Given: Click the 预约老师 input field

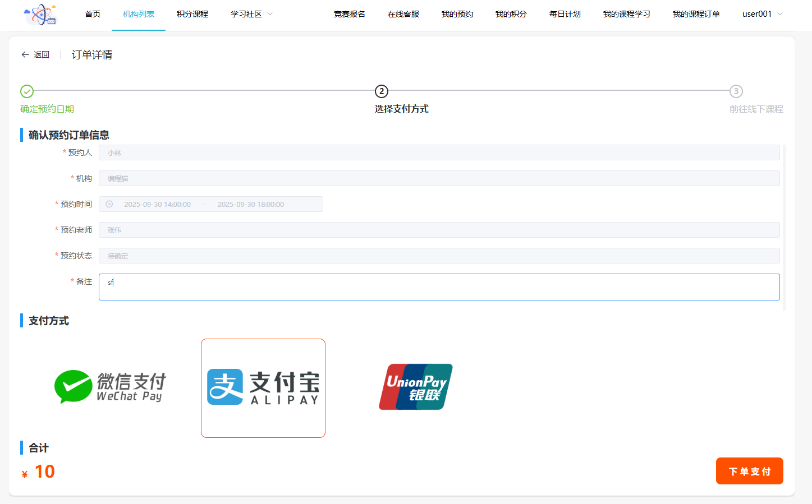Looking at the screenshot, I should (439, 230).
